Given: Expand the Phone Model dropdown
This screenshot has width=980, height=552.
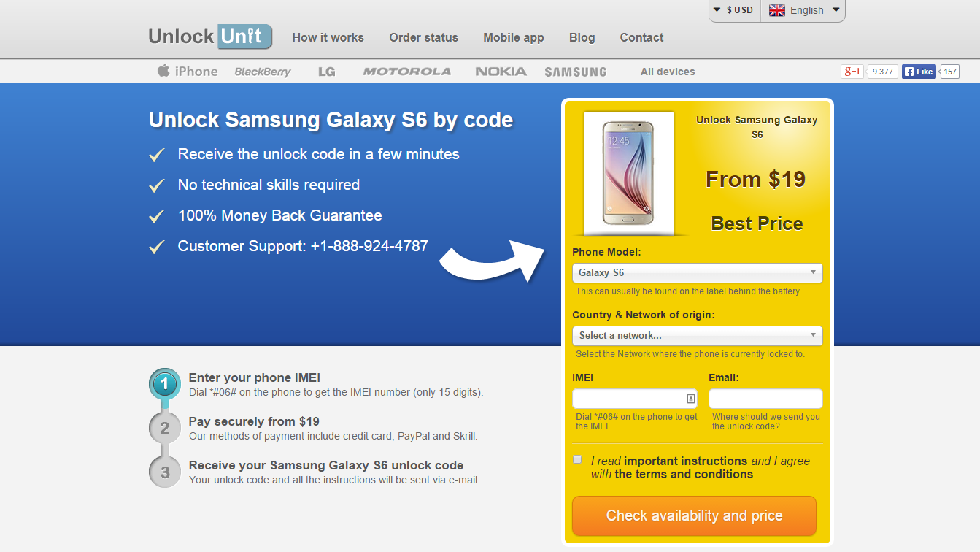Looking at the screenshot, I should (697, 273).
